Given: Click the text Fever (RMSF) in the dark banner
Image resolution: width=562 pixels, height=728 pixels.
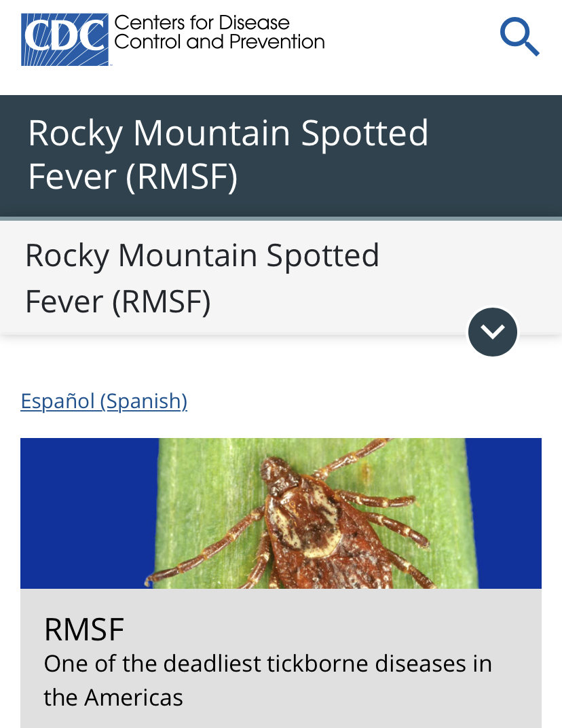Looking at the screenshot, I should pos(133,177).
